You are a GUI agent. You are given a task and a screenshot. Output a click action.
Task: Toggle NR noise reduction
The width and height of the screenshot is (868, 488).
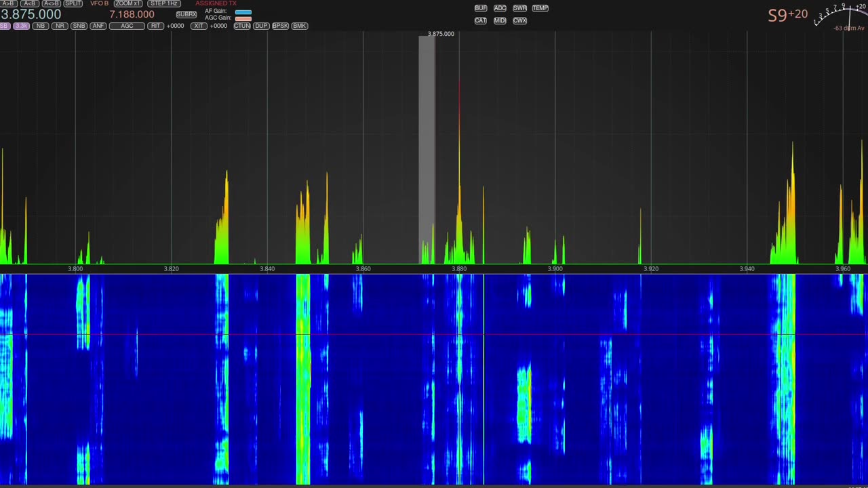(60, 26)
